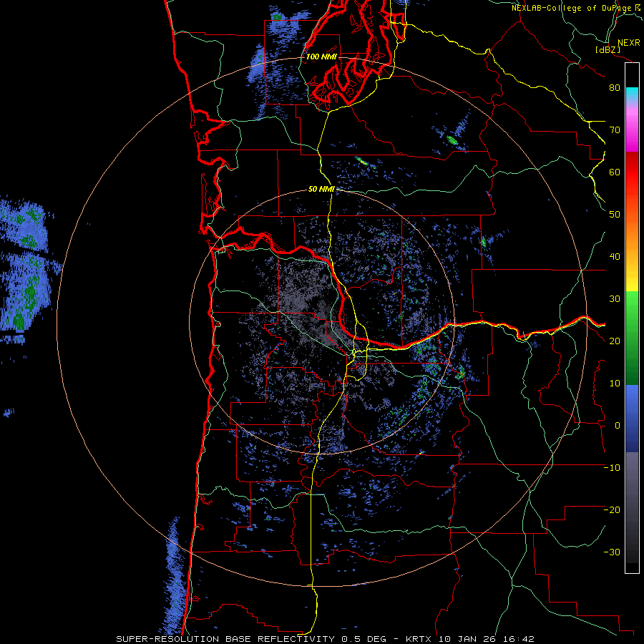
Task: Click the 80 tick label on dBZ scale
Action: tap(615, 87)
